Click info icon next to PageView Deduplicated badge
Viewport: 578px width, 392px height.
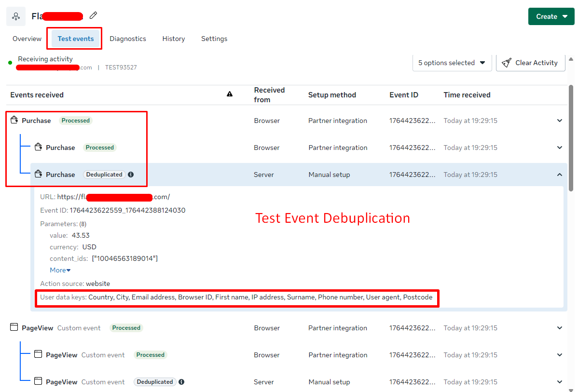pos(181,382)
